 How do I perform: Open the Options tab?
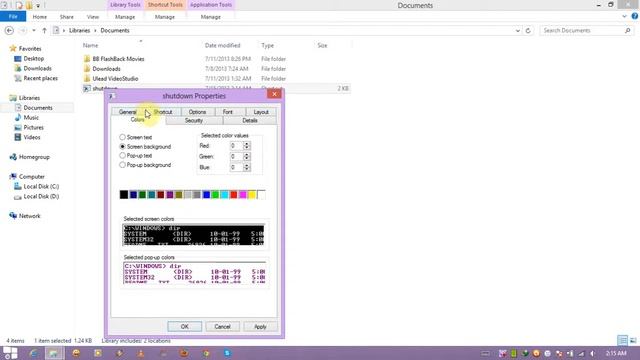coord(197,112)
